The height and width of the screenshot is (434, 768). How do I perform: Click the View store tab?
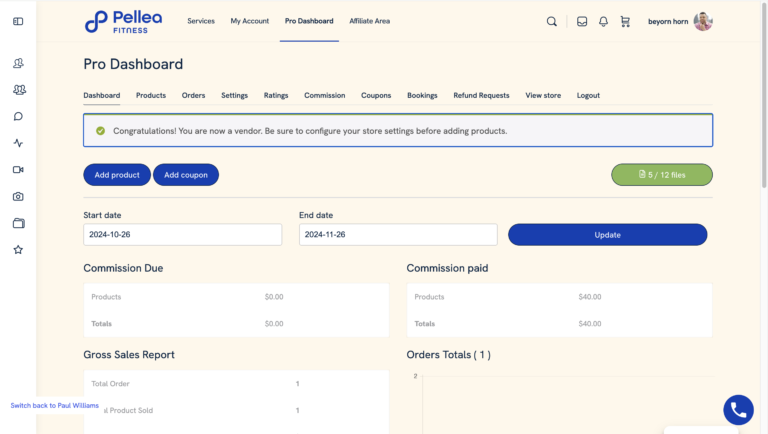coord(543,96)
